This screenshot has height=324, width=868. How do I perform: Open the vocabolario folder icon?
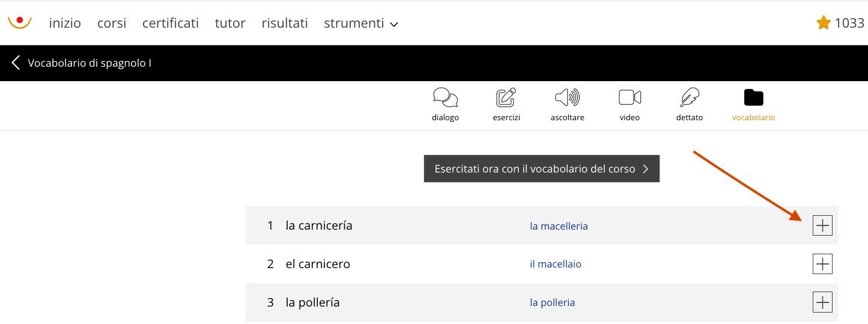coord(753,97)
